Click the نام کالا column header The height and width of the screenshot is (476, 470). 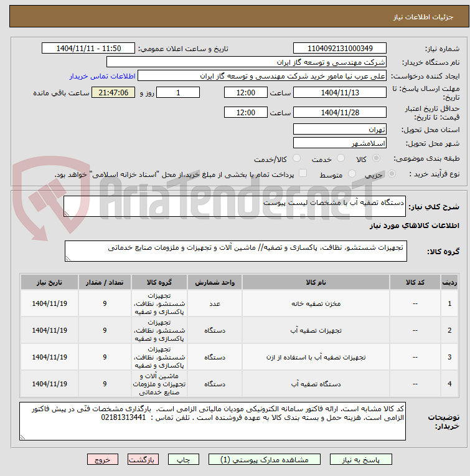point(316,282)
